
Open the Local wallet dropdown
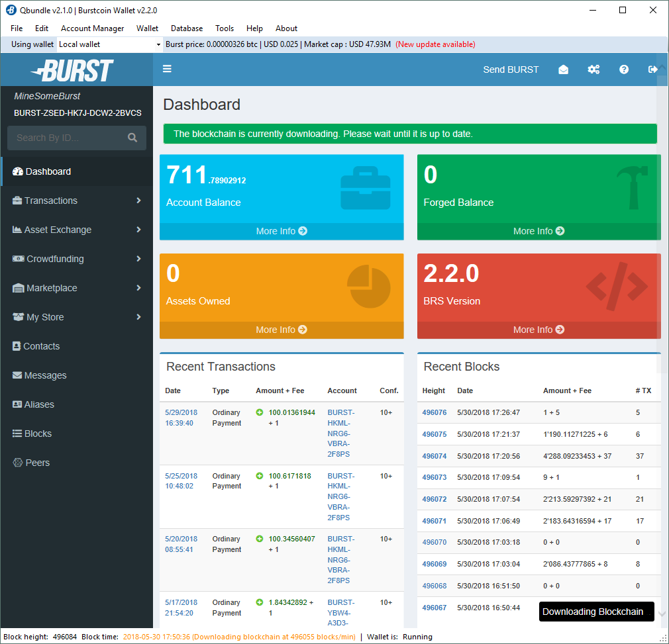pyautogui.click(x=110, y=44)
